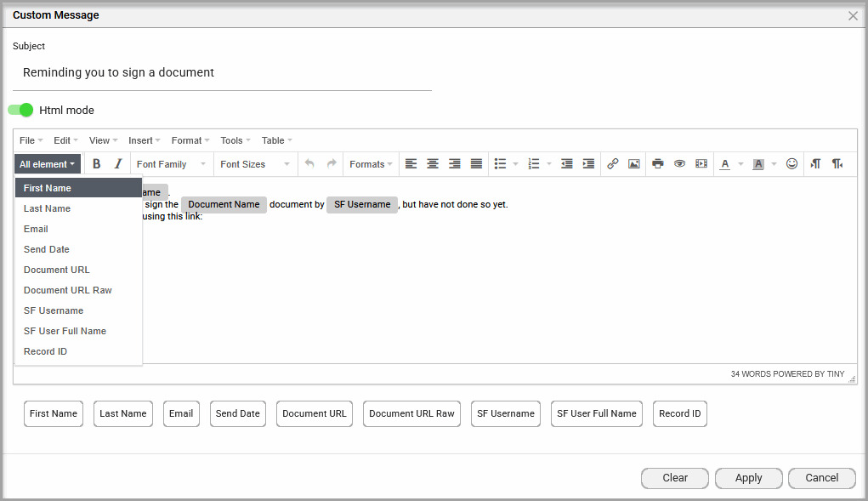Click the Document URL tag button below editor
868x501 pixels.
[x=314, y=413]
